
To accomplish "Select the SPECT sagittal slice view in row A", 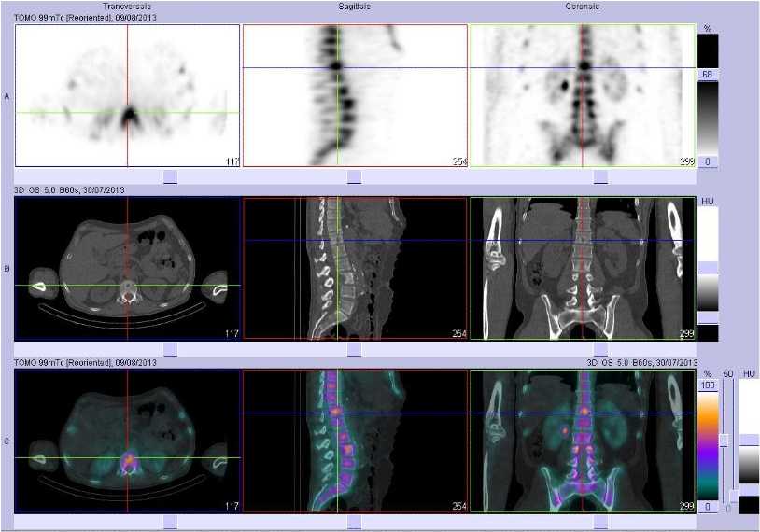I will 355,95.
